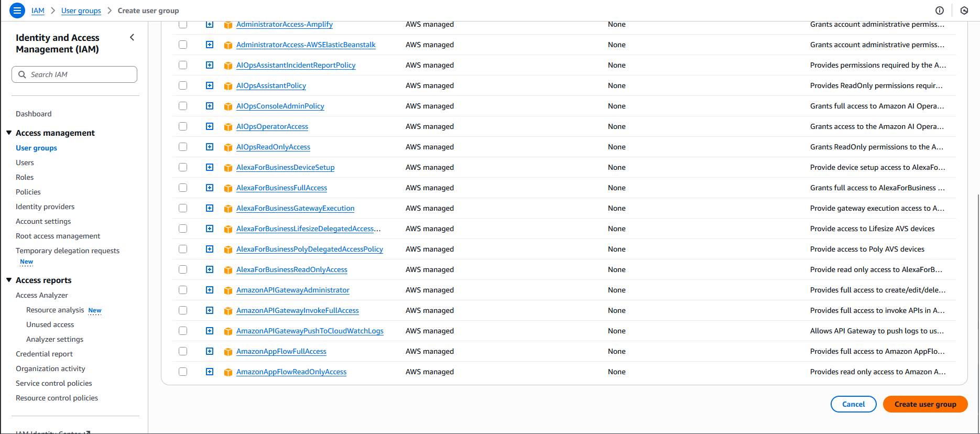Click the policy cube icon for AIOpsReadOnlyAccess
This screenshot has height=434, width=980.
coord(228,147)
